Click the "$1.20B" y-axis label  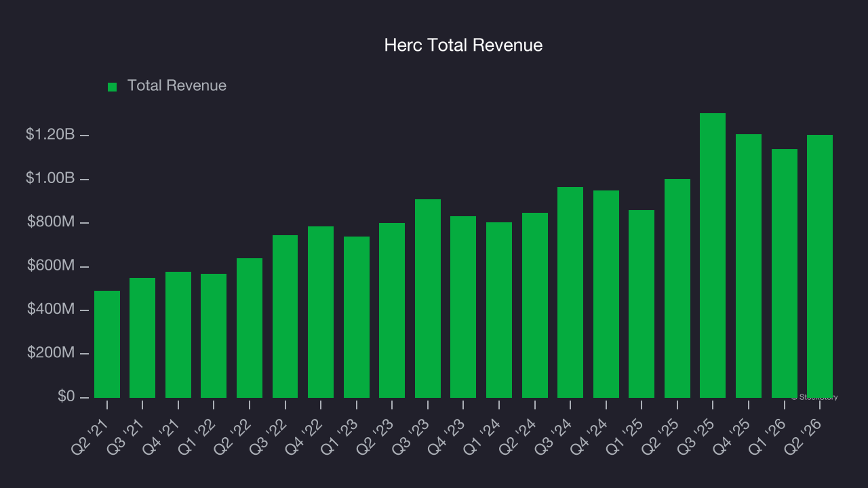click(50, 135)
